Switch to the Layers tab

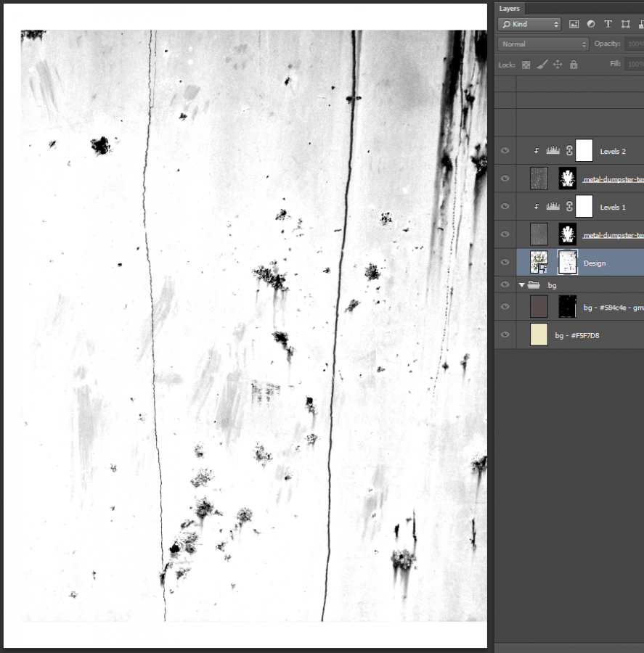click(510, 8)
